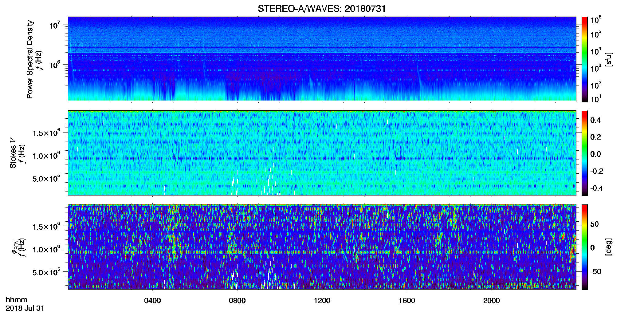Click the plot title STEREO-A/WAVES: 20180731

322,9
